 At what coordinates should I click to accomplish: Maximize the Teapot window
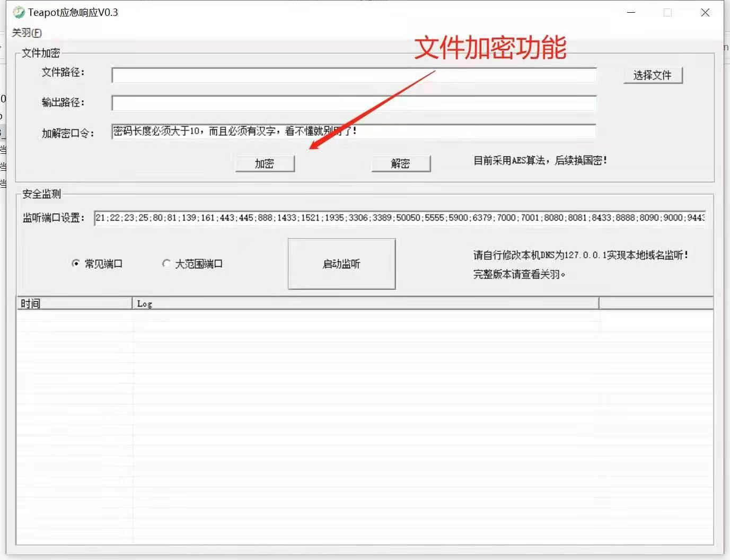tap(667, 12)
